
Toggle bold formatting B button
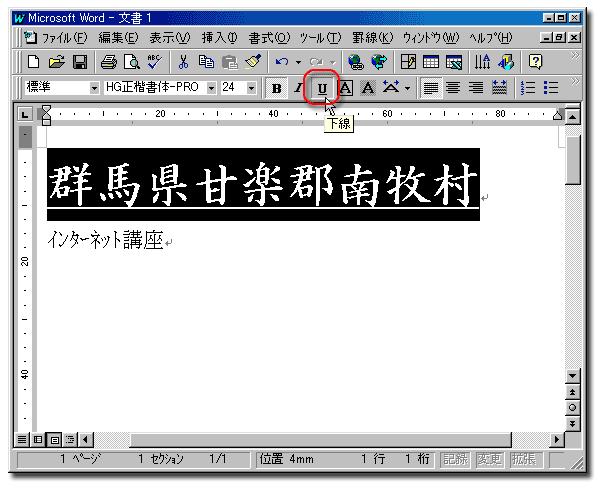tap(276, 88)
